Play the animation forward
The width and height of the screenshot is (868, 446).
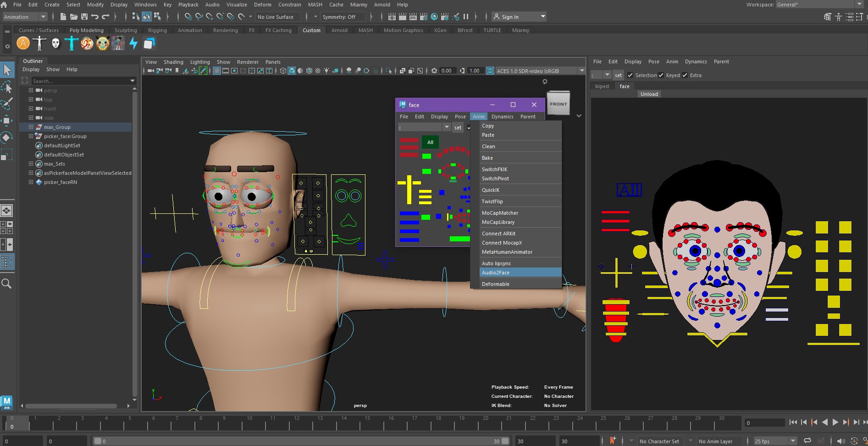835,422
